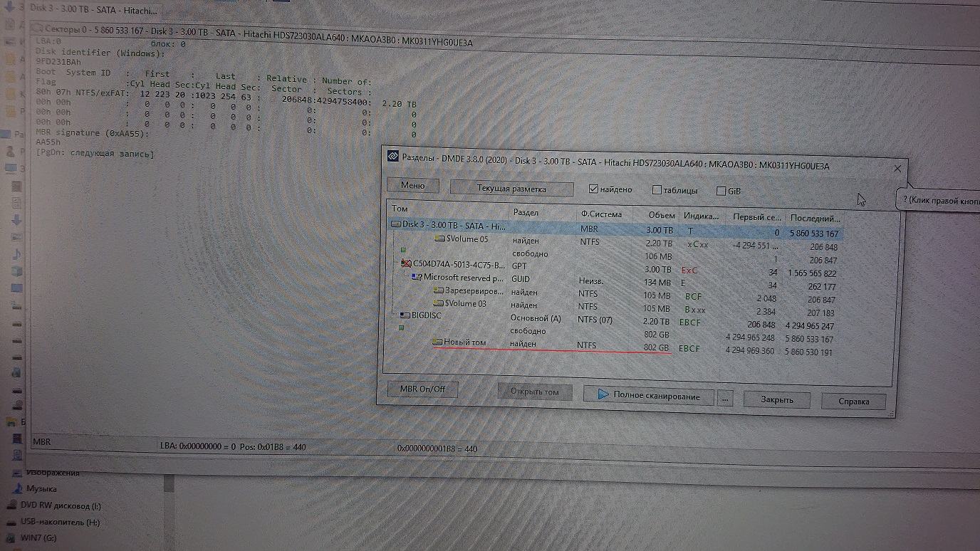
Task: Click the icon beside Microsoft reserved partition
Action: (x=417, y=277)
